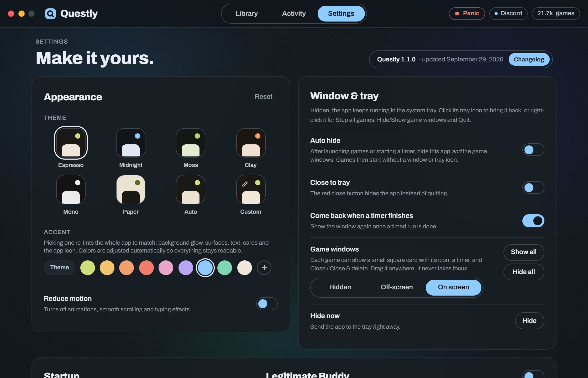Choose the coral red accent swatch

tap(146, 268)
